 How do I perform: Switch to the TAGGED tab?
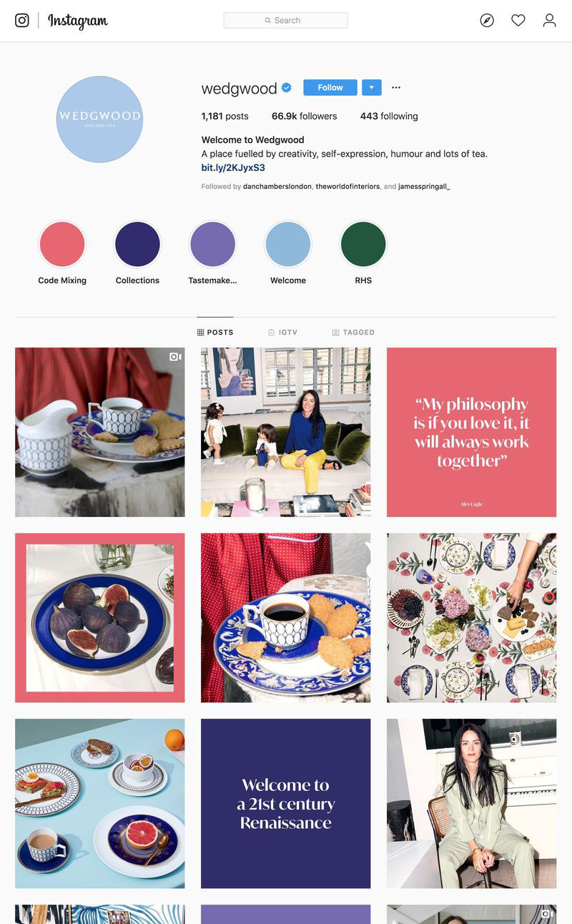[x=353, y=333]
